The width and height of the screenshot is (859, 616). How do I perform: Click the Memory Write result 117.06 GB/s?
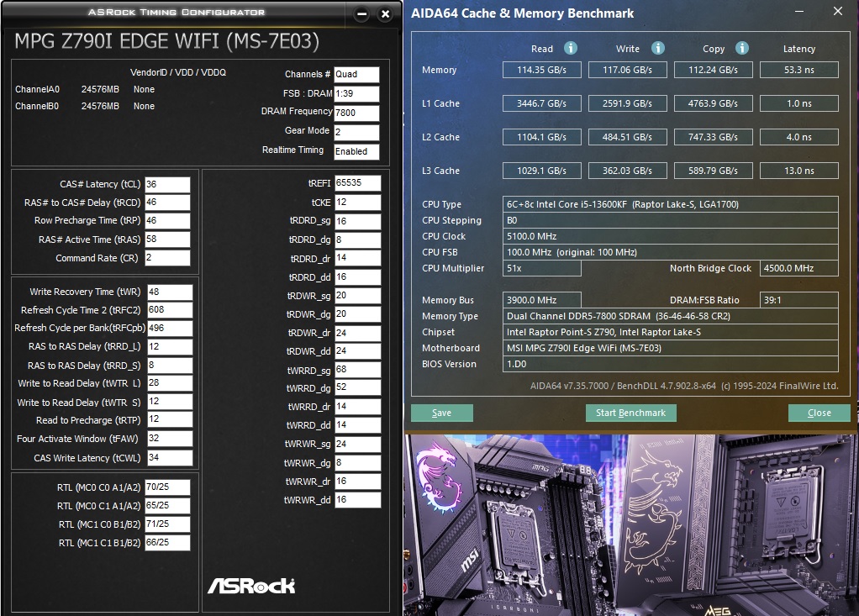click(627, 70)
